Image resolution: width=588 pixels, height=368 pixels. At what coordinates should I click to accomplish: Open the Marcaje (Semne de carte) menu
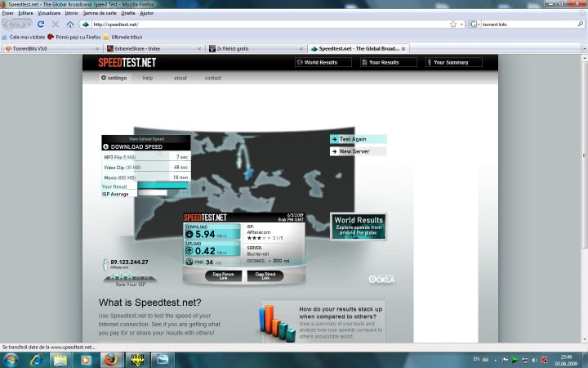tap(100, 13)
